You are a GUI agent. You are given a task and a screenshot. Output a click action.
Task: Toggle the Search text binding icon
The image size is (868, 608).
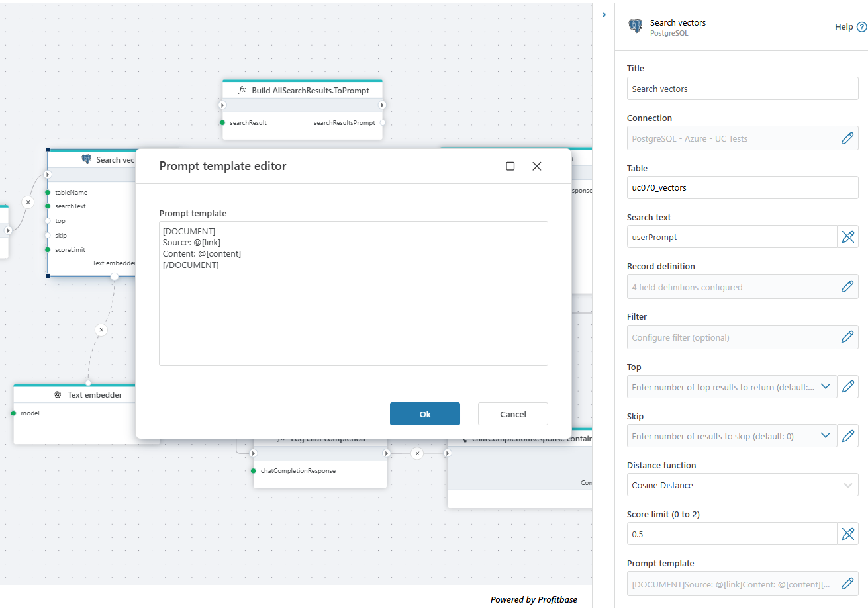(848, 237)
